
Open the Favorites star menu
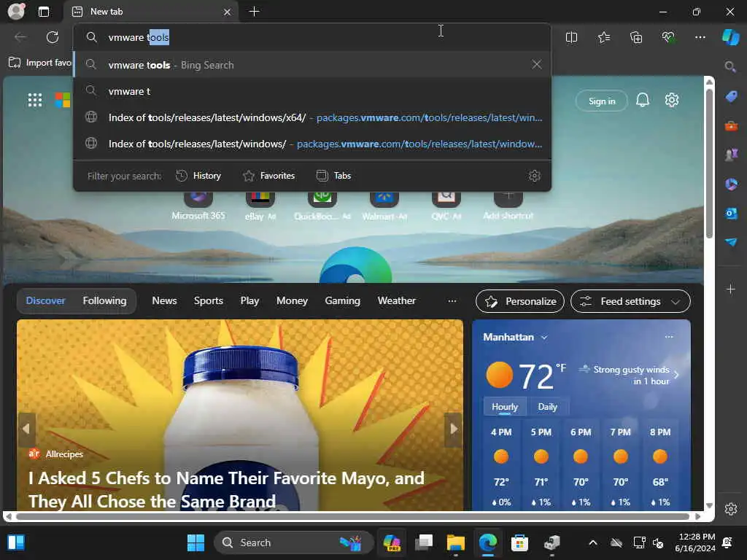603,37
